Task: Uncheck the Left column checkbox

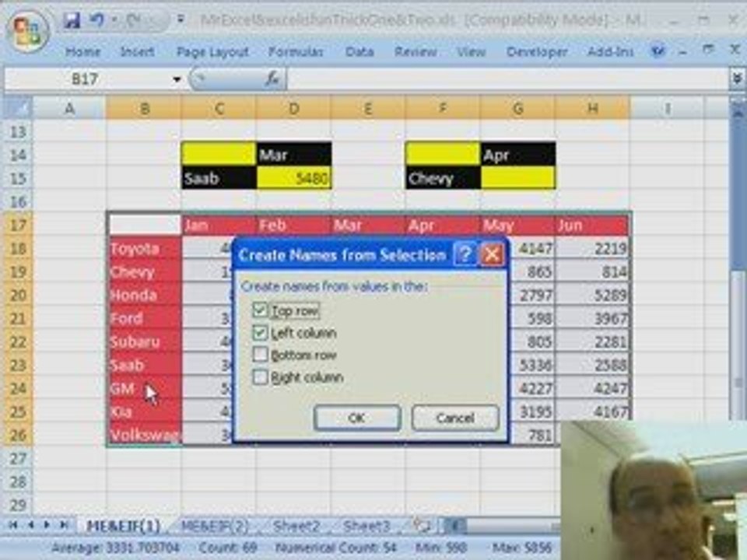Action: tap(260, 332)
